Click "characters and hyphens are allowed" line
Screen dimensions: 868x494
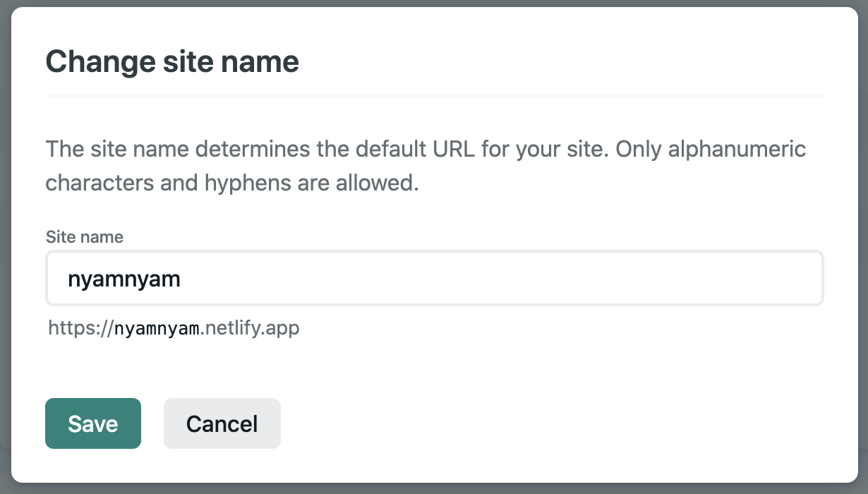pyautogui.click(x=232, y=183)
